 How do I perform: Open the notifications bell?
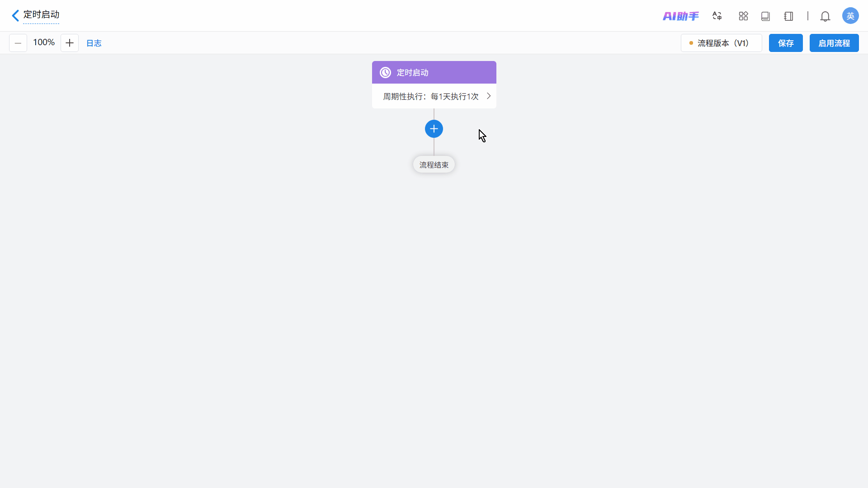pos(825,16)
